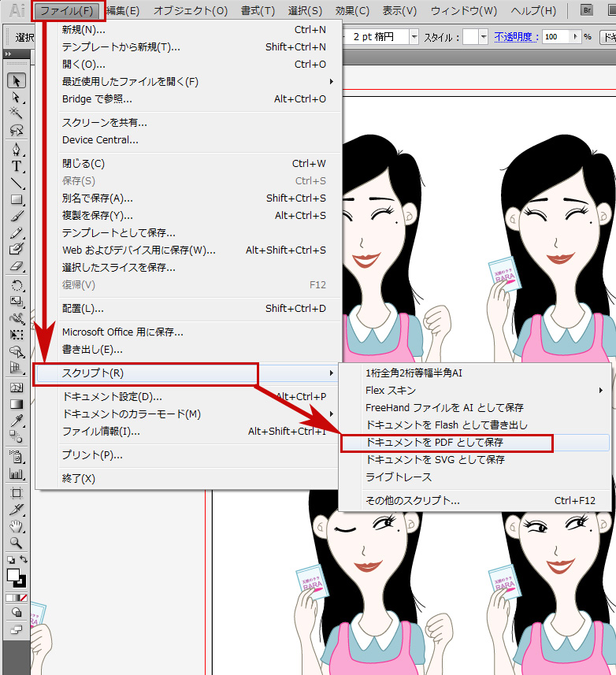Select the Hand tool
Viewport: 616px width, 675px height.
pyautogui.click(x=17, y=526)
